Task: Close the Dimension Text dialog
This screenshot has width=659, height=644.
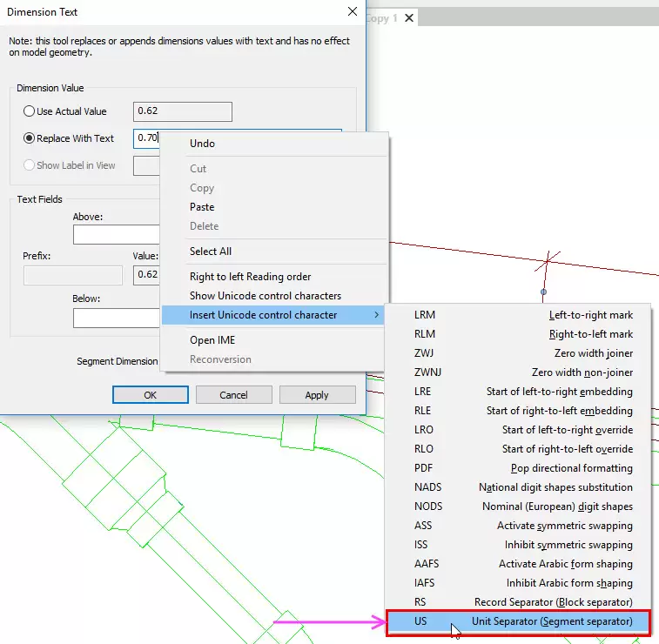Action: (x=352, y=12)
